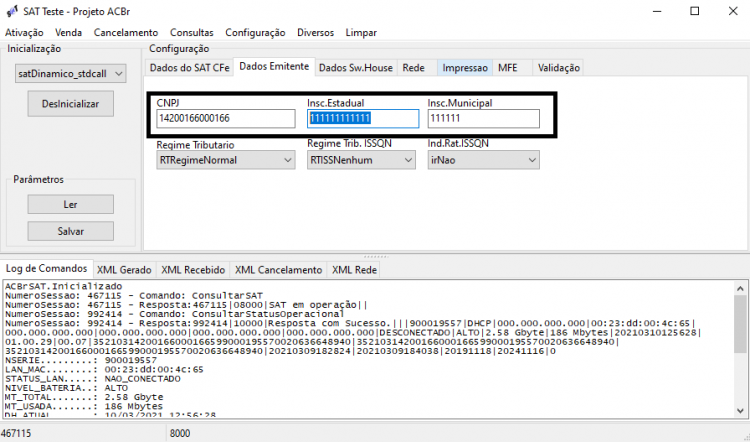Open the Regime Trib. ISSQN dropdown
Image resolution: width=750 pixels, height=442 pixels.
361,160
